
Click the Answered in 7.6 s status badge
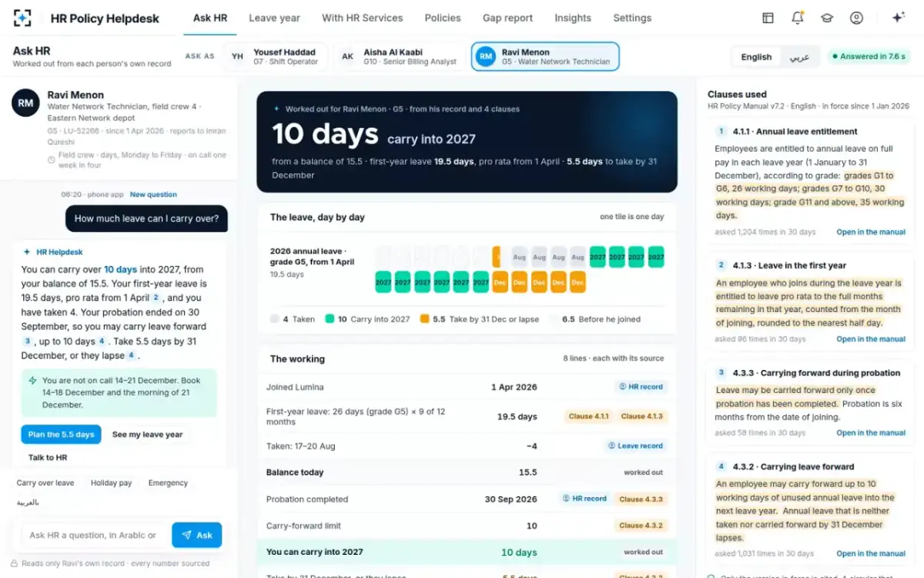click(869, 56)
